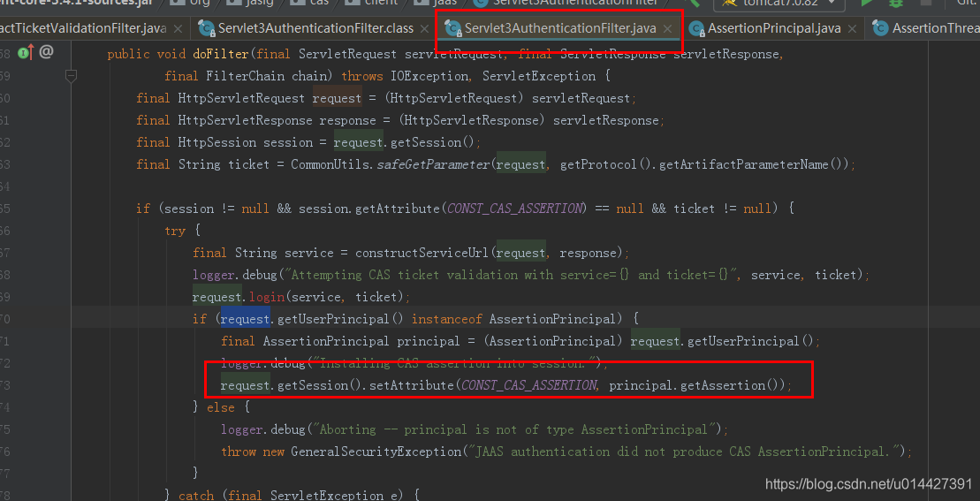Screen dimensions: 980x501
Task: Click file icon on AssertionPrincipal.java tab
Action: click(x=696, y=28)
